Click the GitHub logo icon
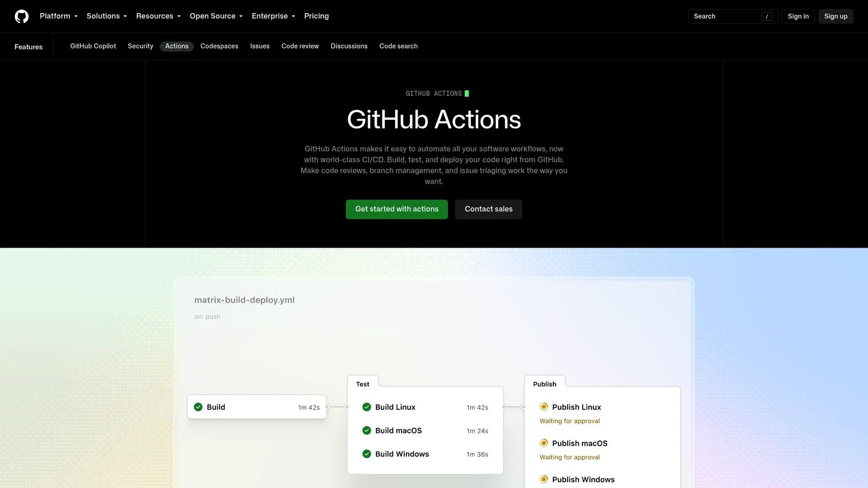 tap(22, 16)
